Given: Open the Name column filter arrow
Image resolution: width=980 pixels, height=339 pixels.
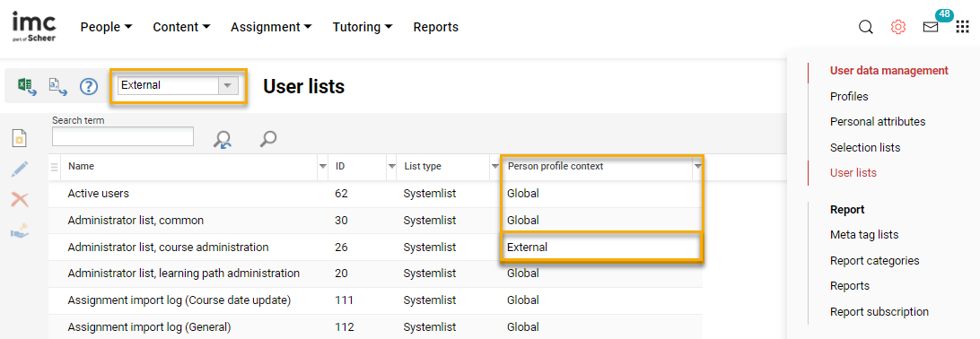Looking at the screenshot, I should tap(323, 167).
